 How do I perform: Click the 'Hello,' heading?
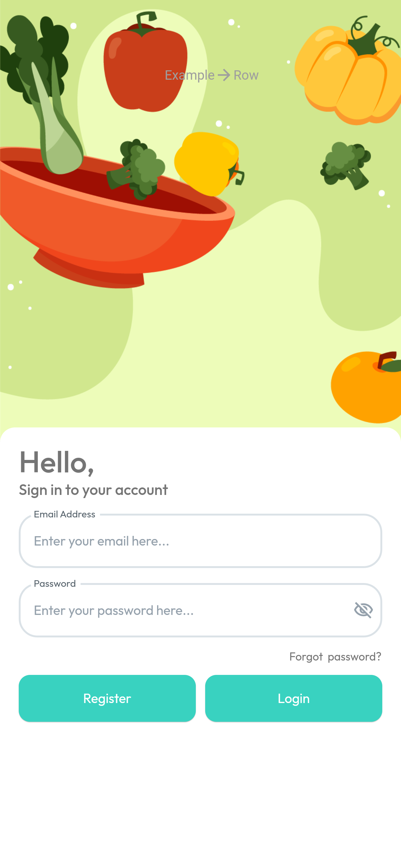pyautogui.click(x=57, y=463)
